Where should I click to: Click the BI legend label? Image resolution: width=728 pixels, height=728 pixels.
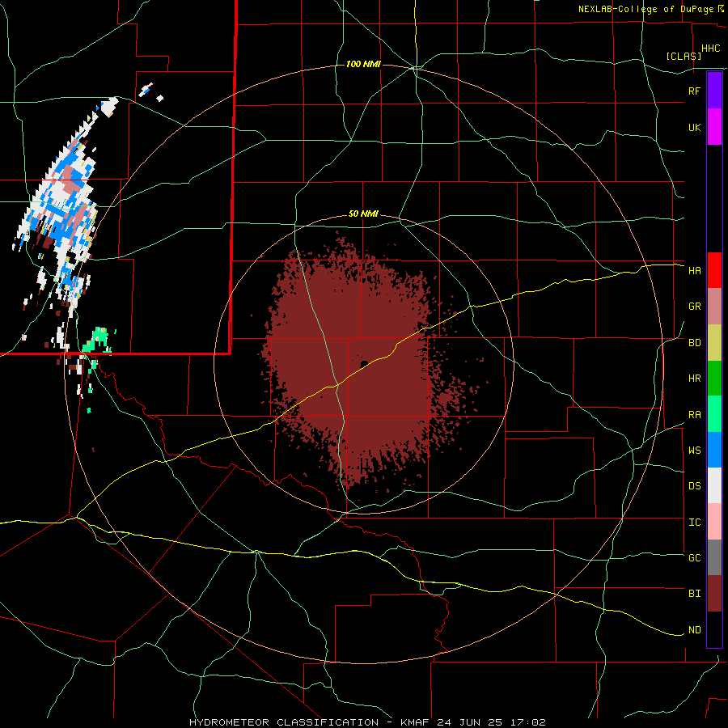[x=694, y=594]
